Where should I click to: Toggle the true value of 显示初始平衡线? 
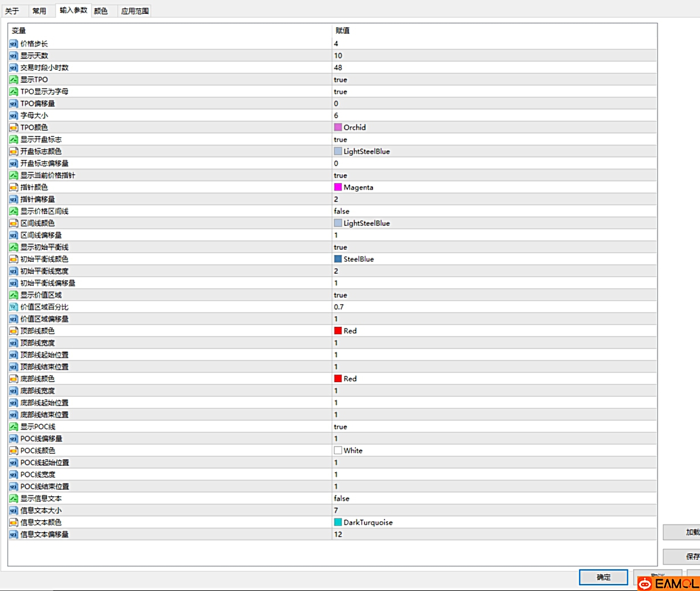[x=340, y=247]
